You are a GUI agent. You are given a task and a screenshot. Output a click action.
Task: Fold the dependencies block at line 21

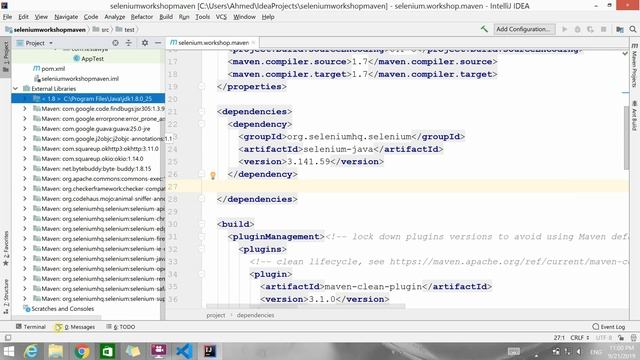coord(202,111)
